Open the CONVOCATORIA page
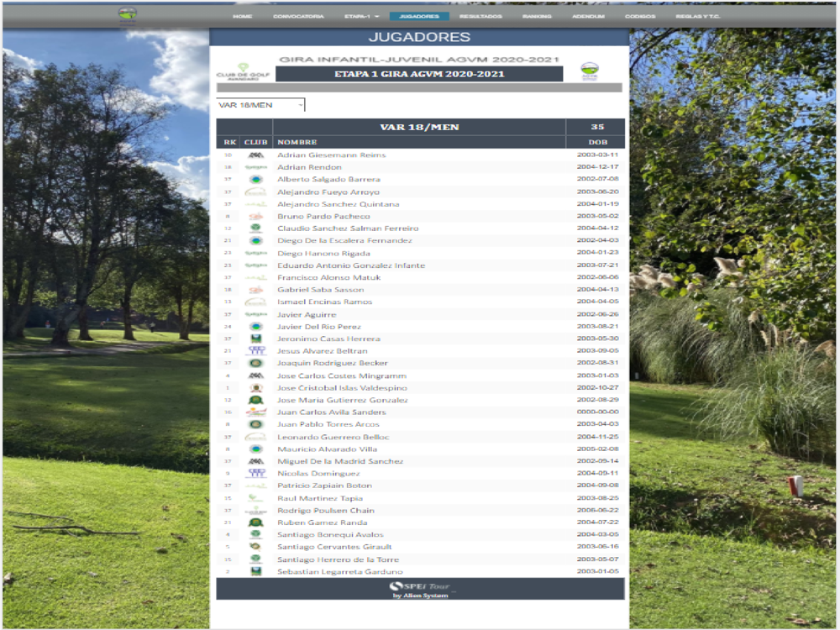Image resolution: width=840 pixels, height=630 pixels. point(298,17)
